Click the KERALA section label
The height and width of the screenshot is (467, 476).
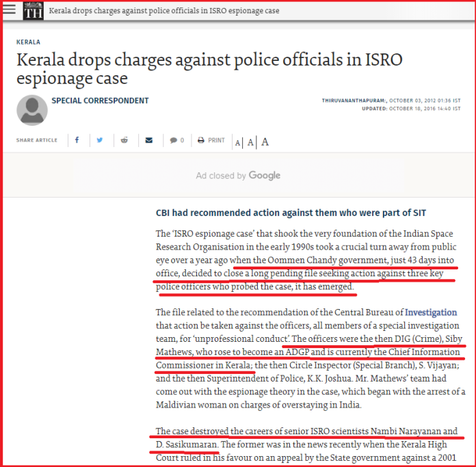(28, 42)
